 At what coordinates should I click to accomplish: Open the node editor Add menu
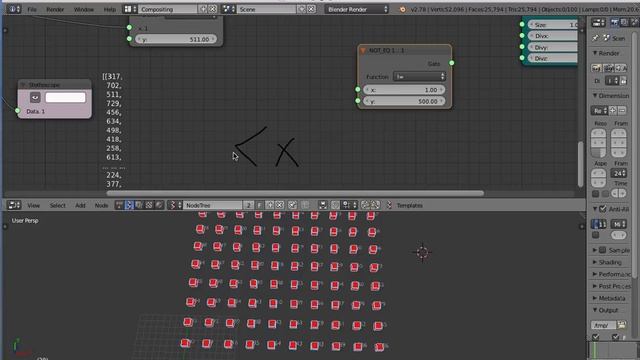80,205
